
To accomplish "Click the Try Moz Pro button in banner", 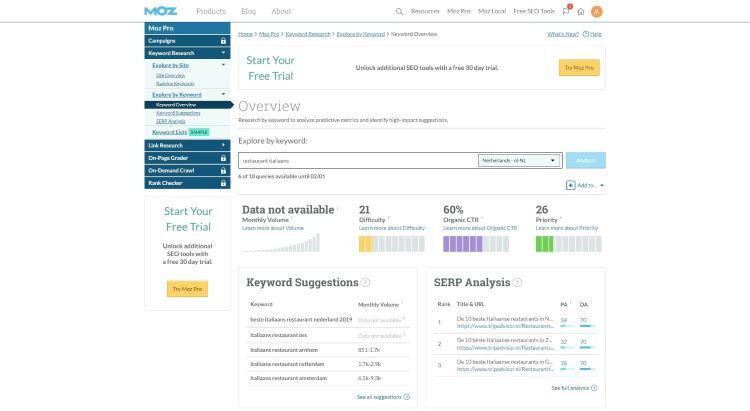I will pyautogui.click(x=579, y=67).
